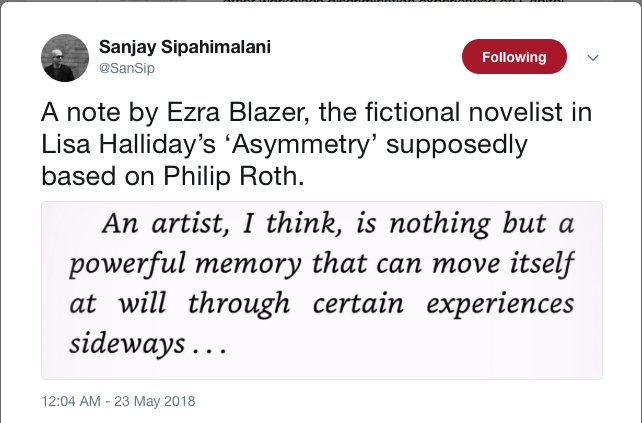
Task: View the author's profile photo thumbnail
Action: click(66, 57)
